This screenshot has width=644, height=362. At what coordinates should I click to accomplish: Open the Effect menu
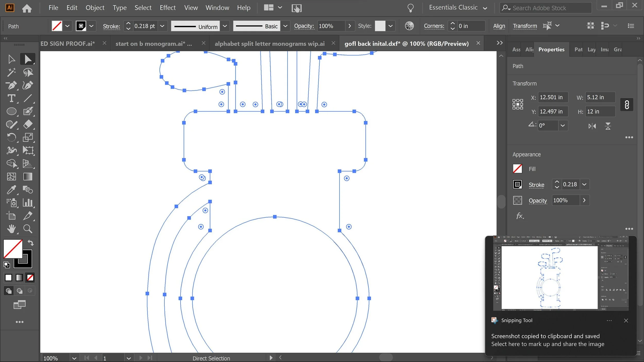click(167, 8)
